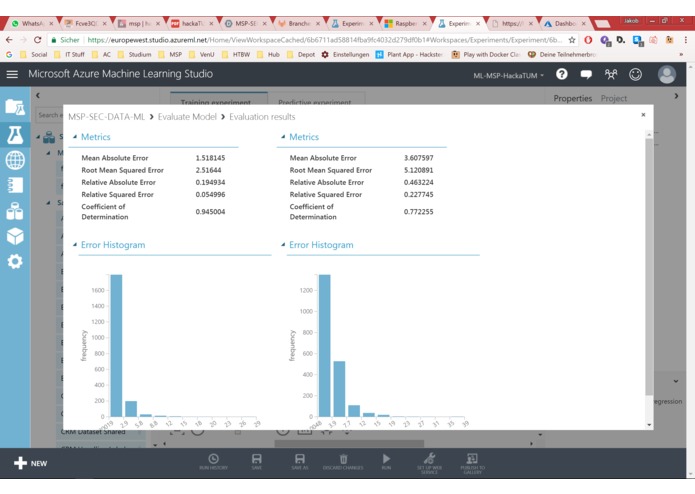Select the 2.51644 RMSE value
Image resolution: width=695 pixels, height=494 pixels.
pyautogui.click(x=208, y=170)
